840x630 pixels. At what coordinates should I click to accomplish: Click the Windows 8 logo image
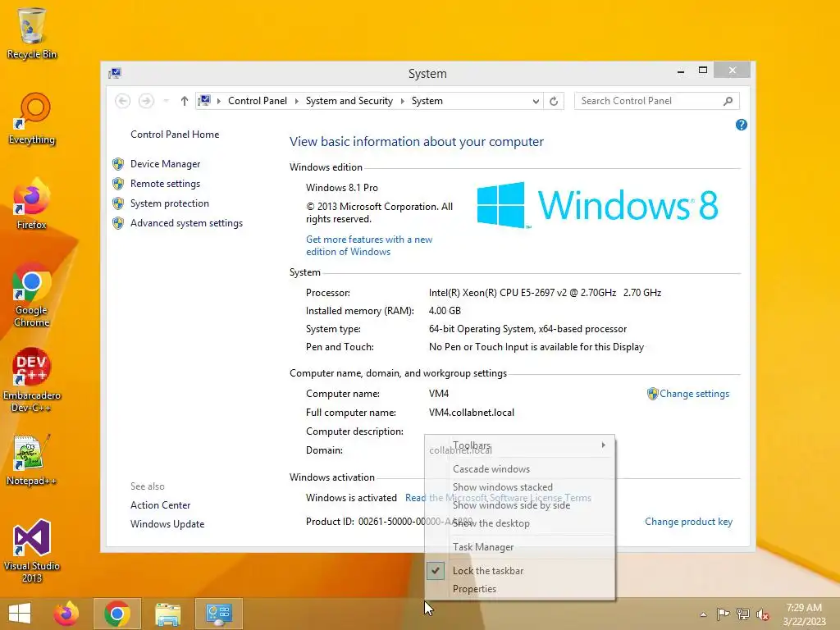point(597,204)
